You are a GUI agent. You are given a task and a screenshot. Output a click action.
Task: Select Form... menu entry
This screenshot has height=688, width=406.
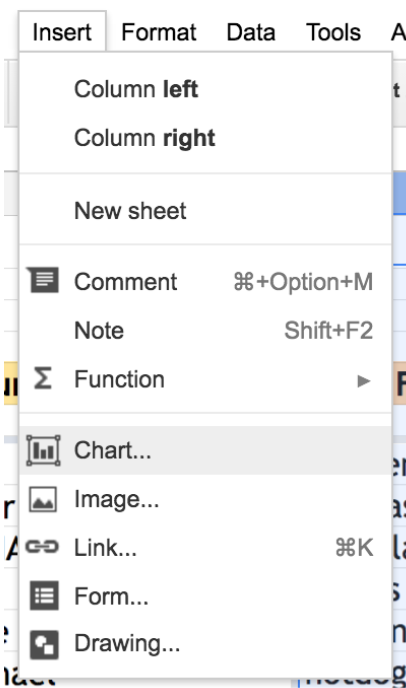pos(205,596)
